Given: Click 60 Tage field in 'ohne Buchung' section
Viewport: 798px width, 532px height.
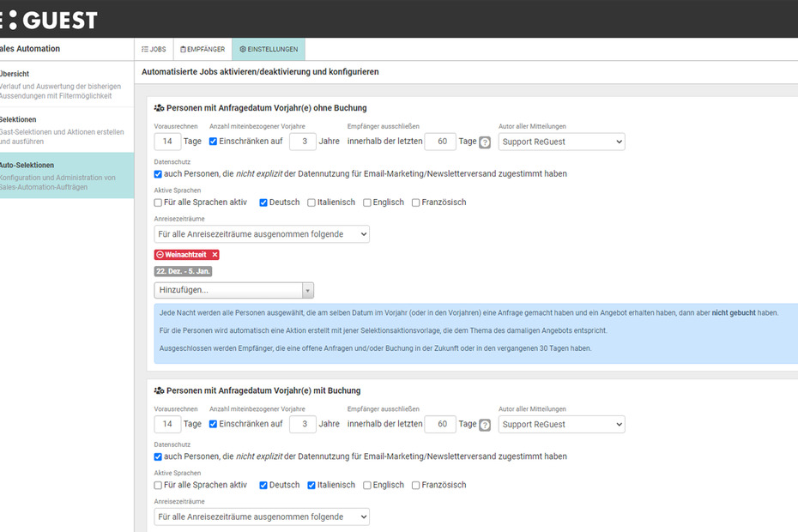Looking at the screenshot, I should tap(440, 142).
